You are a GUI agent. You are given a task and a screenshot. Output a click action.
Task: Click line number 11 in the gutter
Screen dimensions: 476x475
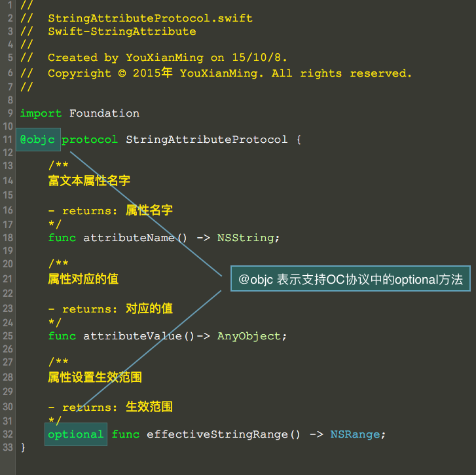tap(8, 140)
